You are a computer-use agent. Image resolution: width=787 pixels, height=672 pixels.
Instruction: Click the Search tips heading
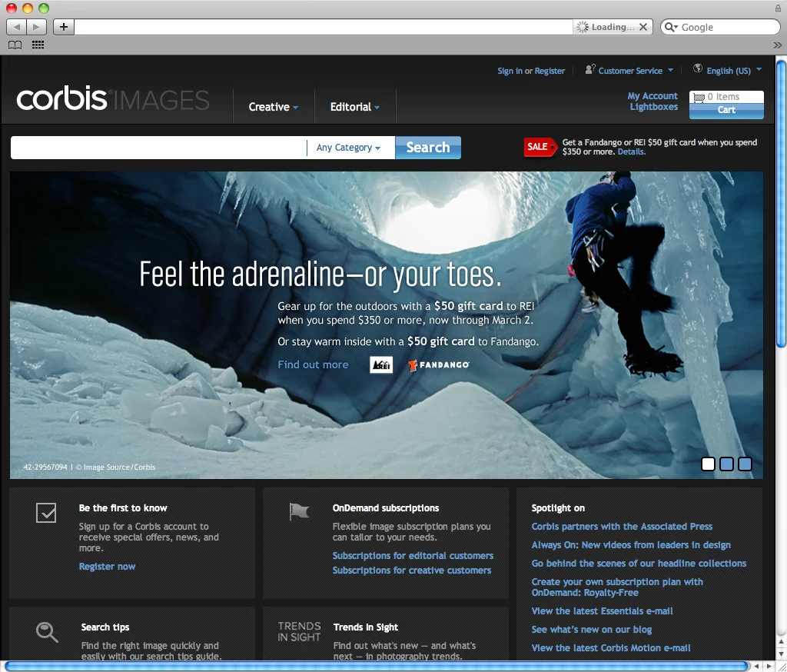(x=105, y=627)
